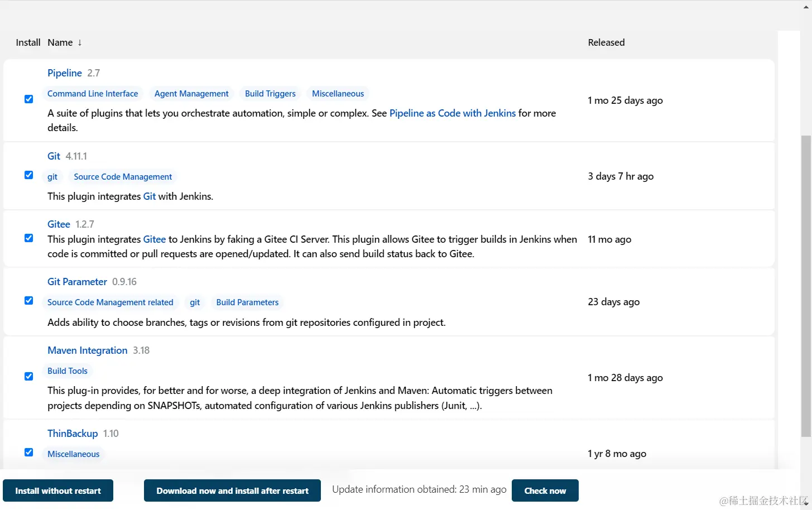Screen dimensions: 812x510
Task: Select Git release date '3 days 7 hr ago'
Action: [x=621, y=176]
